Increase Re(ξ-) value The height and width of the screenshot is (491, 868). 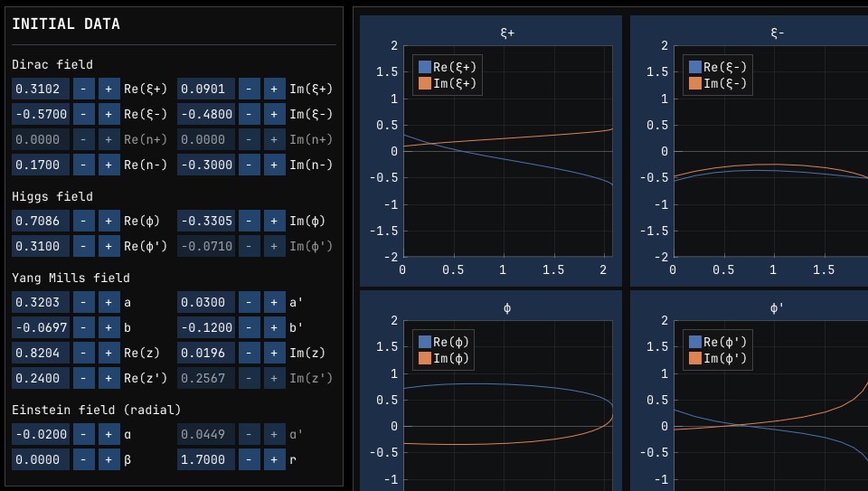pyautogui.click(x=109, y=114)
